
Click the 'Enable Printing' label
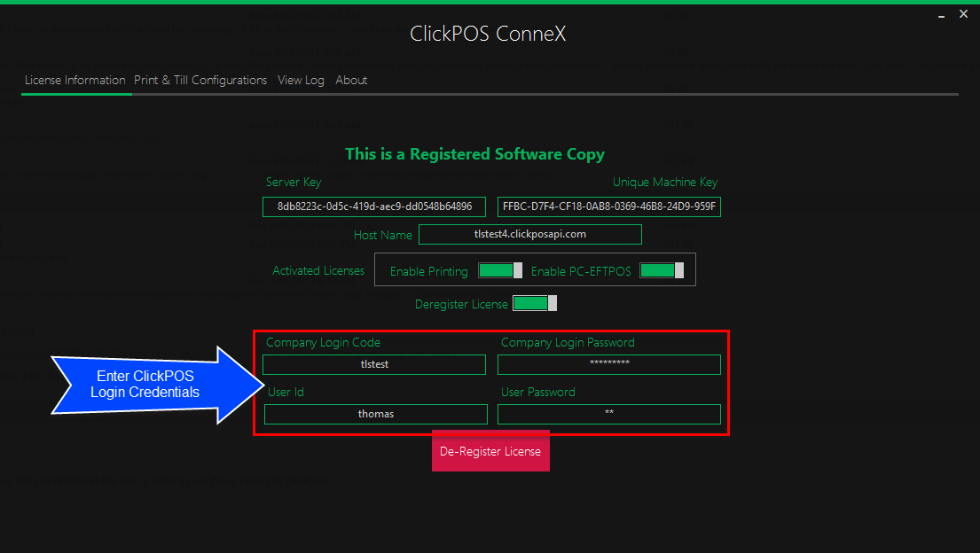click(x=428, y=271)
